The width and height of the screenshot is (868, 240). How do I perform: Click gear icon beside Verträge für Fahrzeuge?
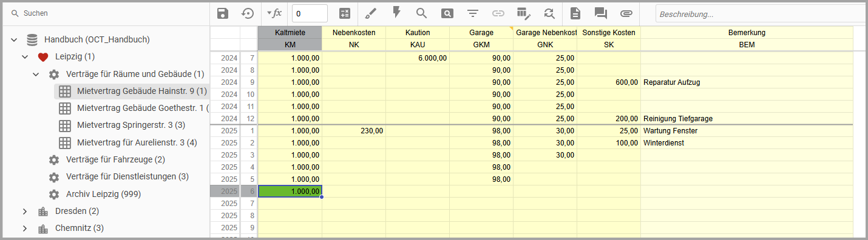pos(54,160)
